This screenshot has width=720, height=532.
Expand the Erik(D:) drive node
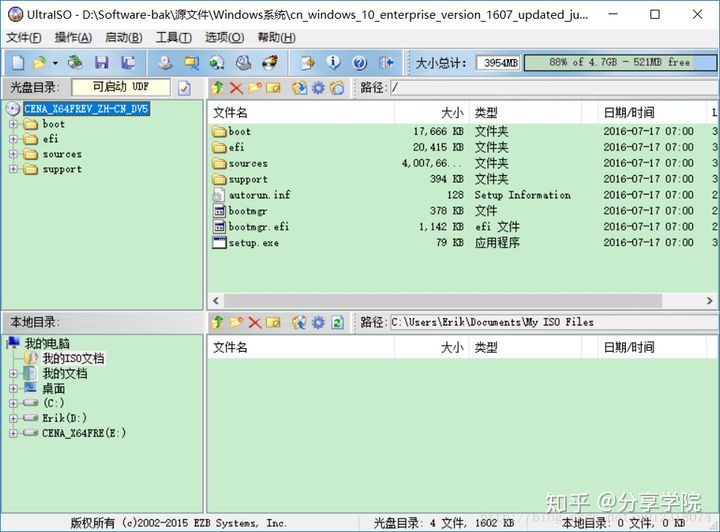pyautogui.click(x=13, y=418)
